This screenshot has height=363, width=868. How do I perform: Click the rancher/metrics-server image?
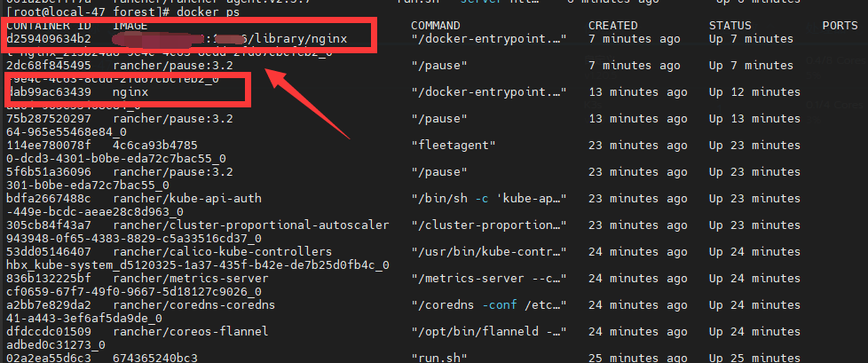(x=191, y=279)
